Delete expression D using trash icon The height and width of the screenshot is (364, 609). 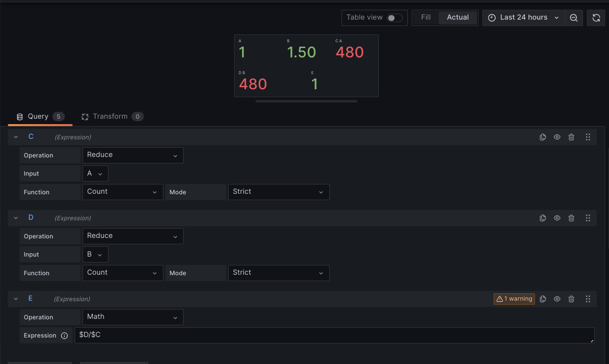[571, 218]
